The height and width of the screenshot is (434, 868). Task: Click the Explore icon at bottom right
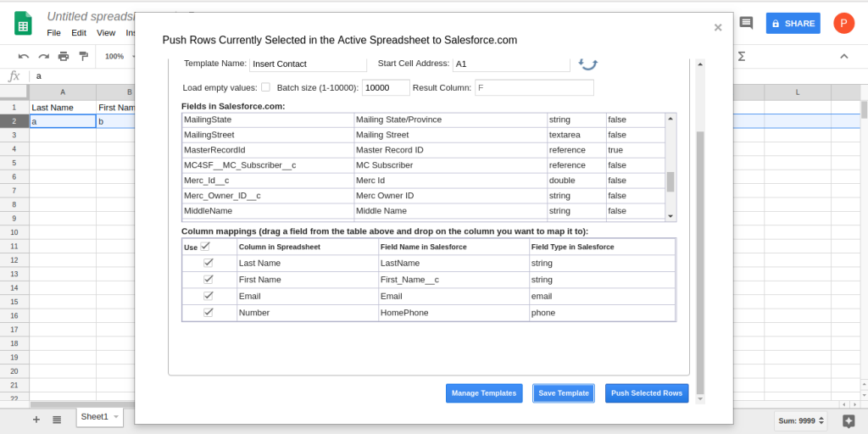(849, 420)
